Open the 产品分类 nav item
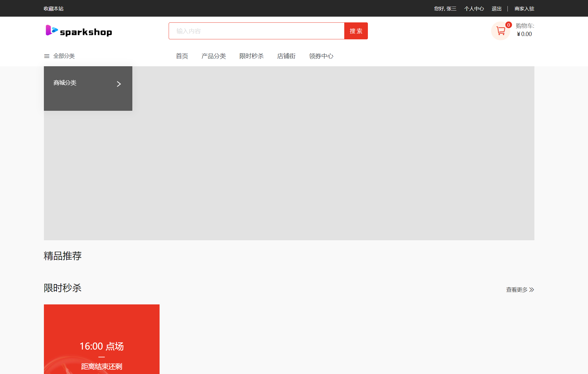Screen dimensions: 588x374 click(214, 56)
